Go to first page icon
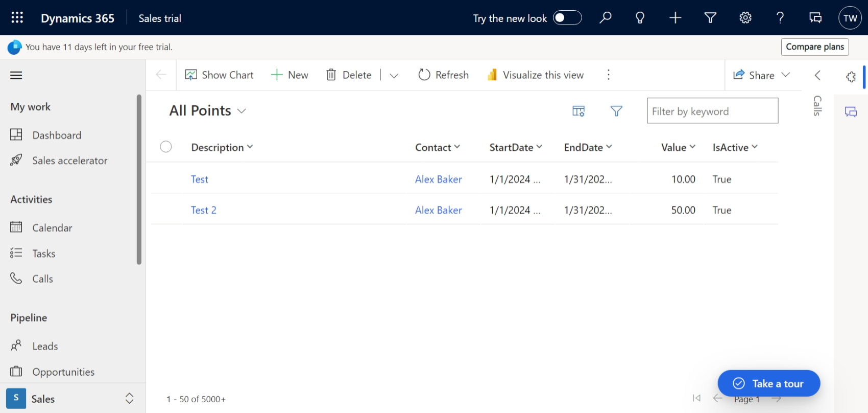The image size is (868, 413). tap(696, 398)
